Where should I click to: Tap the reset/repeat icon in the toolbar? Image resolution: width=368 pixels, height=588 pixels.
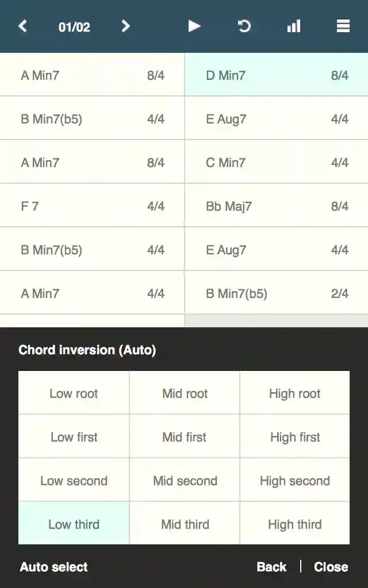point(243,26)
